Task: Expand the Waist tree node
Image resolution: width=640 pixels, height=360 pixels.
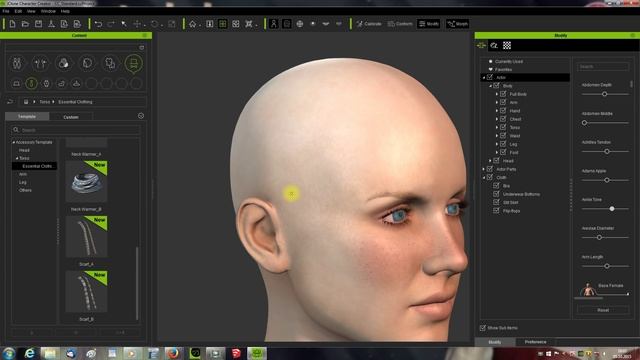Action: 497,136
